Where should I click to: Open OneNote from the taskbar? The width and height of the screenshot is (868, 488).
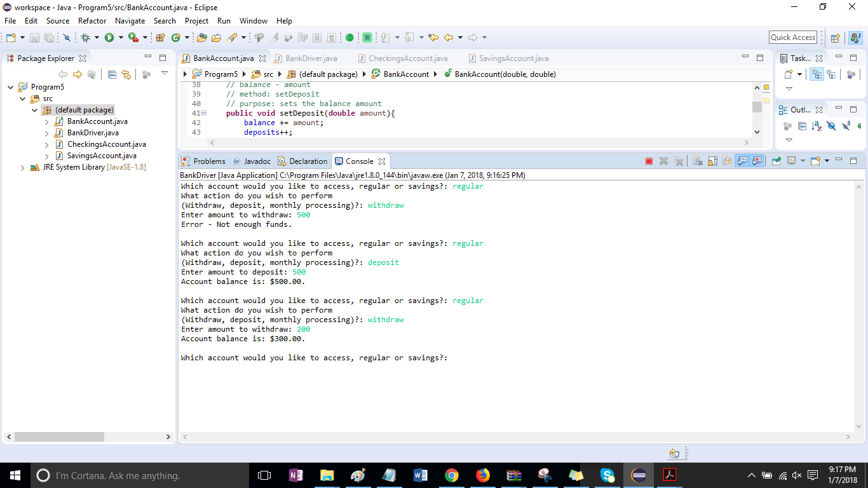pyautogui.click(x=296, y=475)
